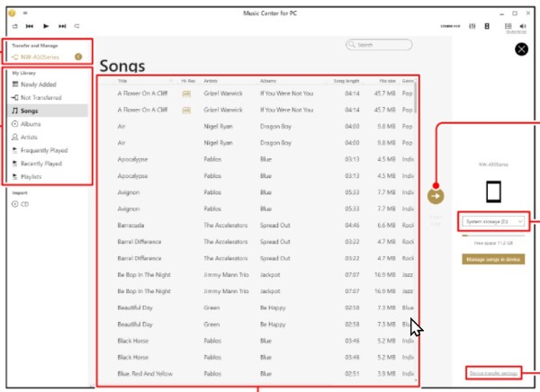
Task: Click the volume speaker icon
Action: [x=523, y=26]
